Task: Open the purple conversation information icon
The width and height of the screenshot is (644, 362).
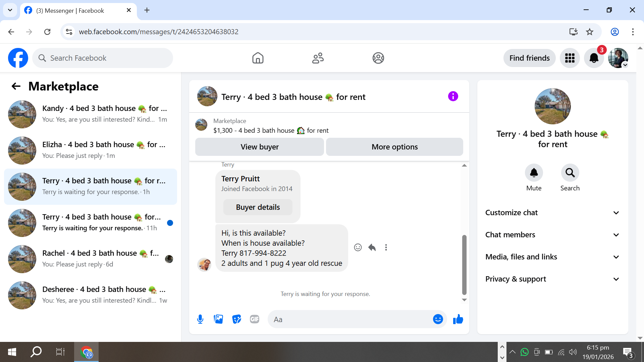Action: click(x=453, y=97)
